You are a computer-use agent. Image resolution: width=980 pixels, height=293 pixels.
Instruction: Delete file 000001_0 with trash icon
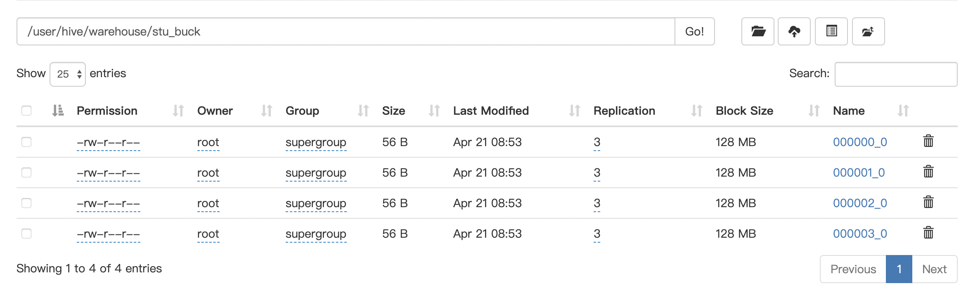[928, 172]
